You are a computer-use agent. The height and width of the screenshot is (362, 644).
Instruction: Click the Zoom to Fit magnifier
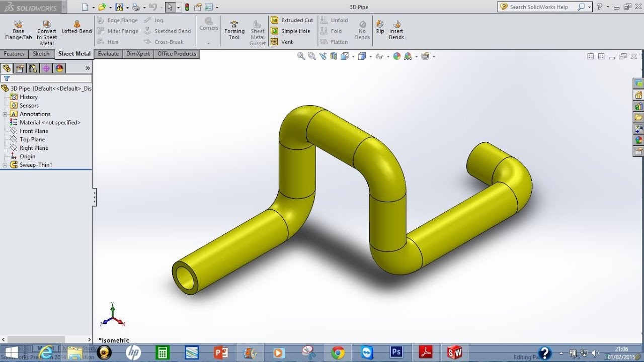pyautogui.click(x=301, y=56)
